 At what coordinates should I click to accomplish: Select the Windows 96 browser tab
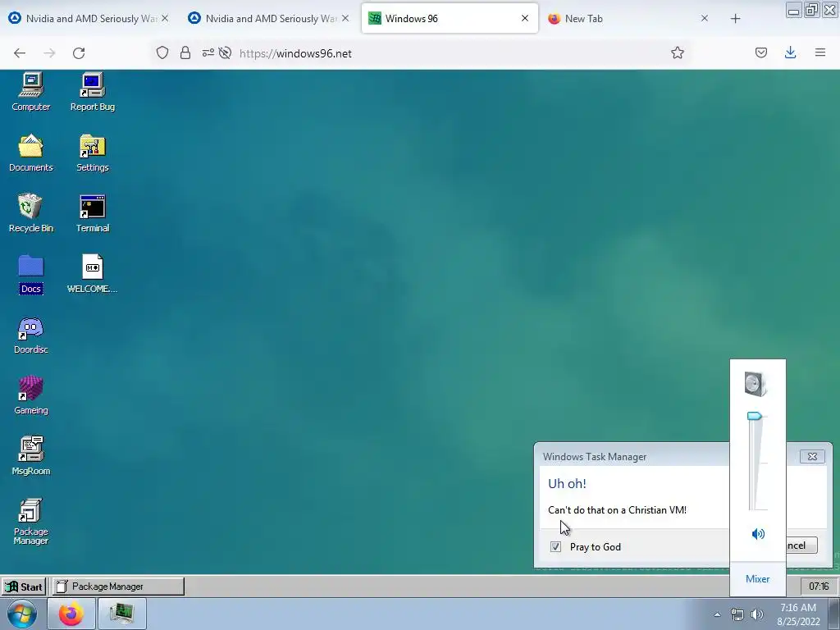click(x=450, y=18)
